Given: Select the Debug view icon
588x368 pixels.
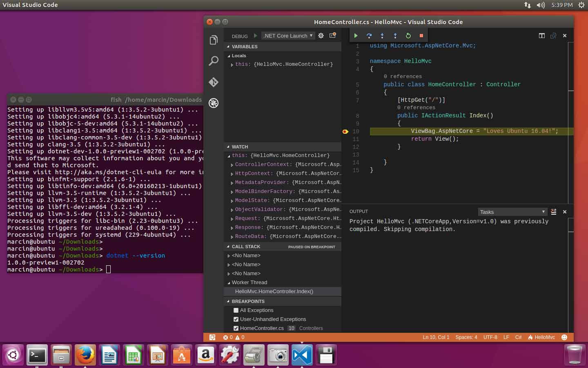Looking at the screenshot, I should [x=214, y=103].
